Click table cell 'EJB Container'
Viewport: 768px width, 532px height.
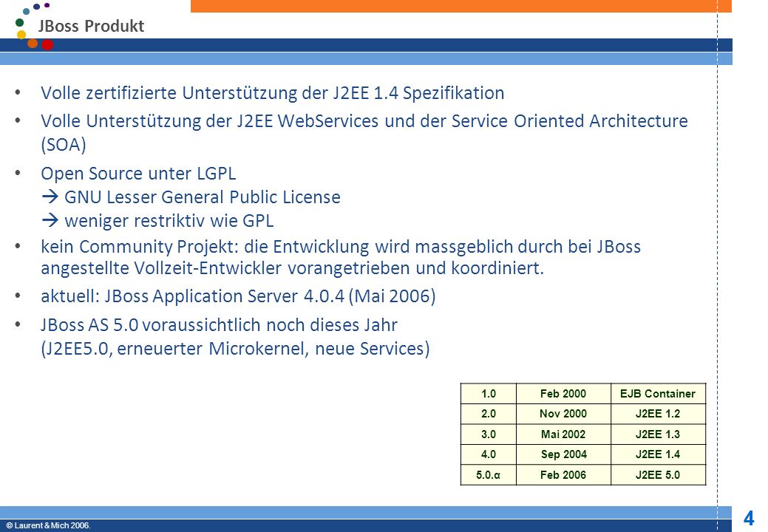(x=658, y=394)
